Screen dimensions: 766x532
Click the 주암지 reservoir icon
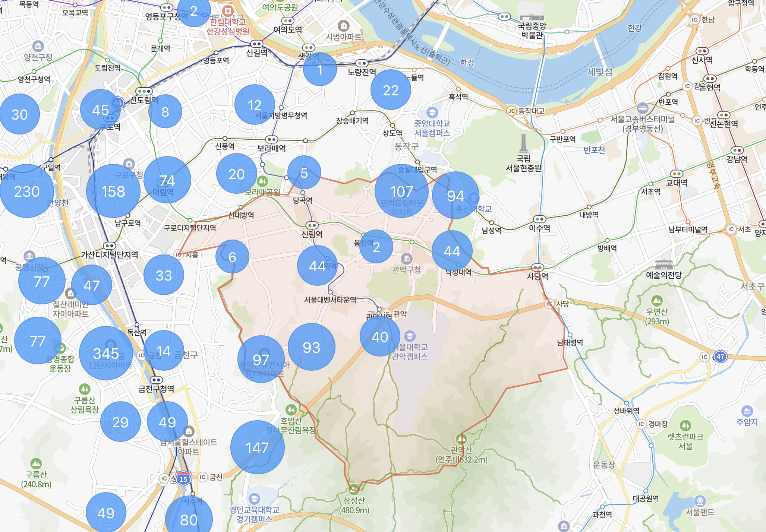click(x=747, y=411)
